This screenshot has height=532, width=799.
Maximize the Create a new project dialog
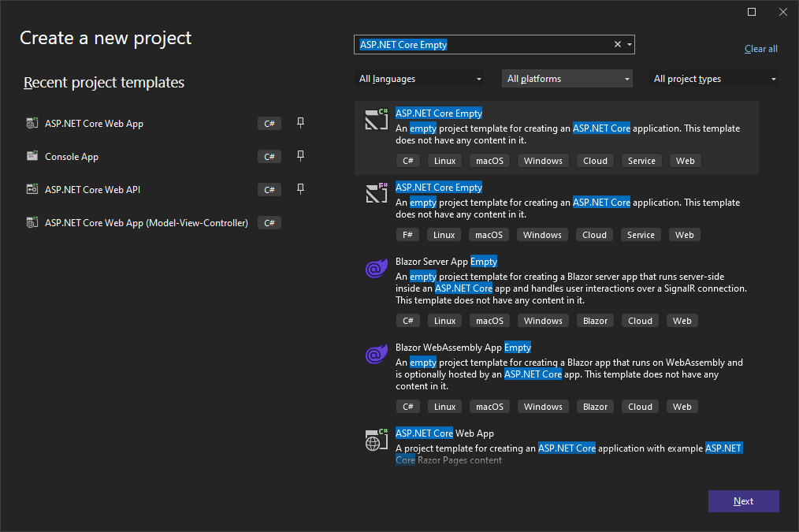tap(752, 12)
